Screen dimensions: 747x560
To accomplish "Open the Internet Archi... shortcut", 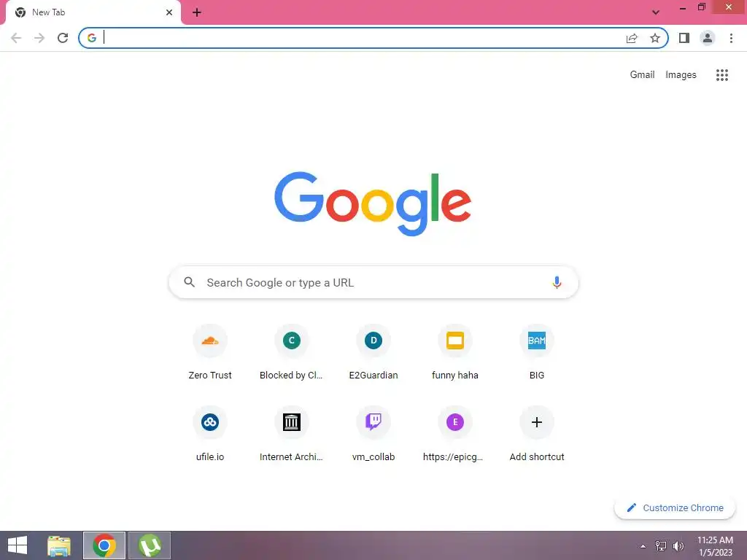I will (292, 435).
